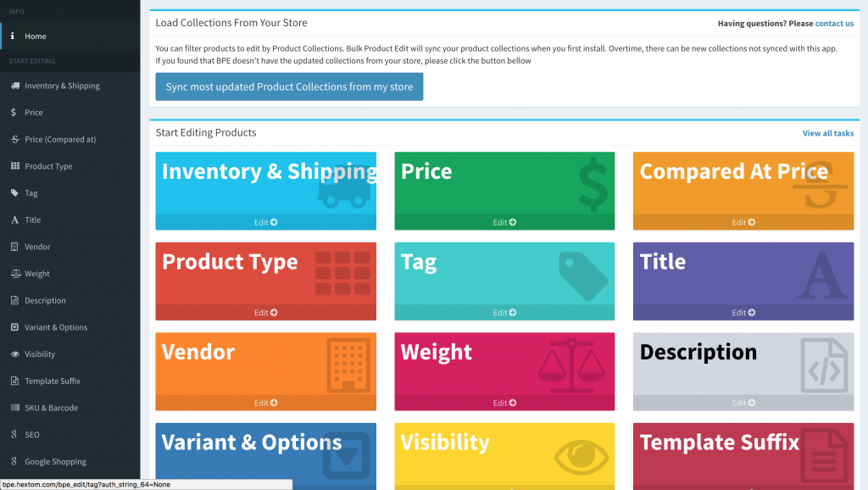Click the info icon beside Home in sidebar
This screenshot has width=868, height=490.
(x=12, y=36)
